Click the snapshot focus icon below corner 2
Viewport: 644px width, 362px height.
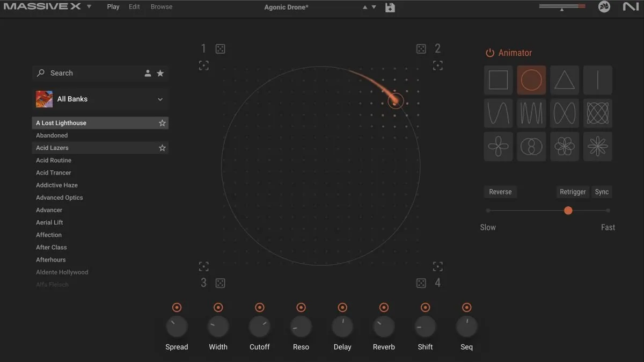click(x=438, y=66)
